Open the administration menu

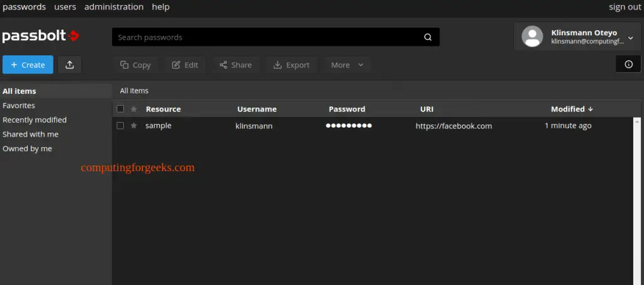pos(114,7)
